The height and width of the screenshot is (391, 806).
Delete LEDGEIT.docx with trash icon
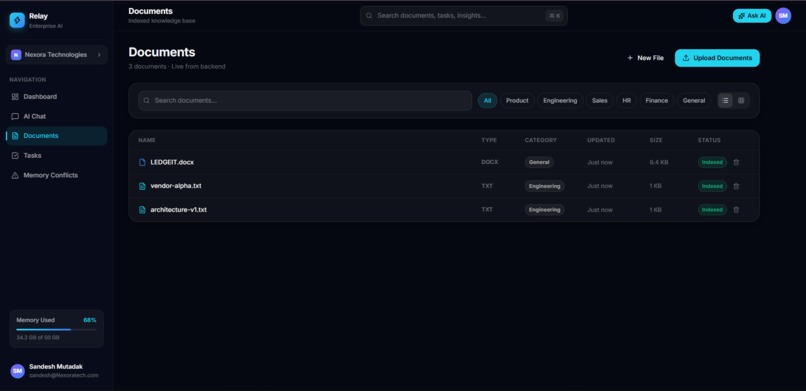point(736,162)
